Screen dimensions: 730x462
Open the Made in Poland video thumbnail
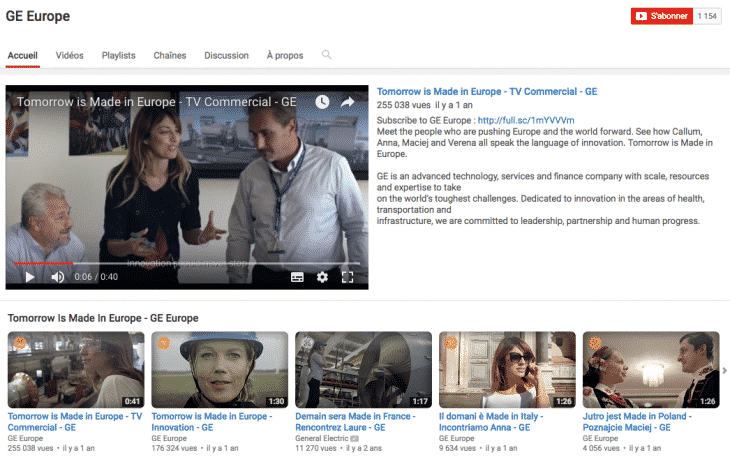(651, 370)
